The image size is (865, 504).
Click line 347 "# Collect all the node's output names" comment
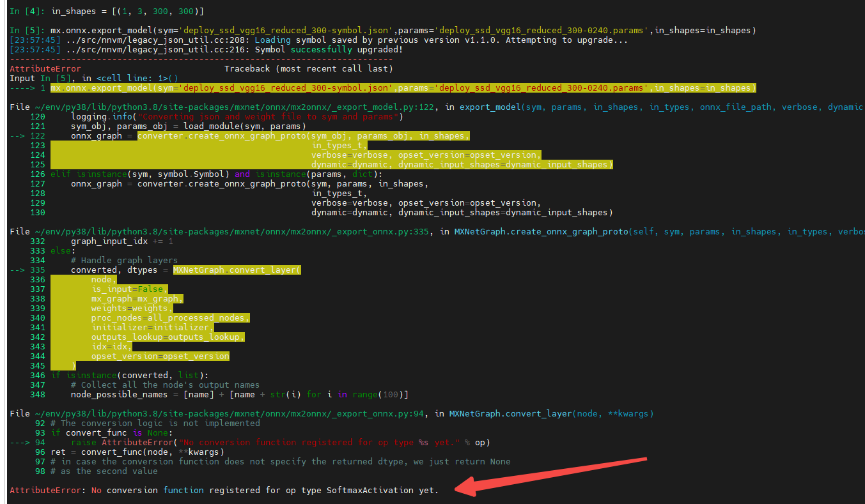[x=166, y=385]
